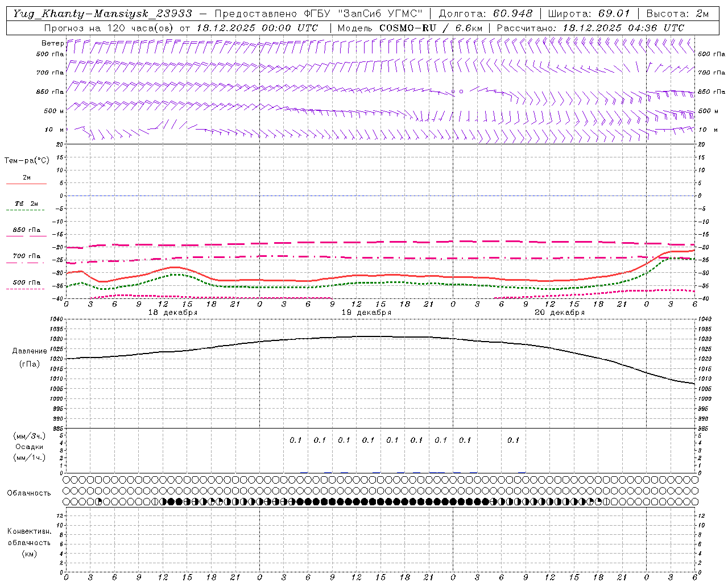Click the left 850 гПа wind level label
Image resolution: width=728 pixels, height=582 pixels.
[x=50, y=92]
